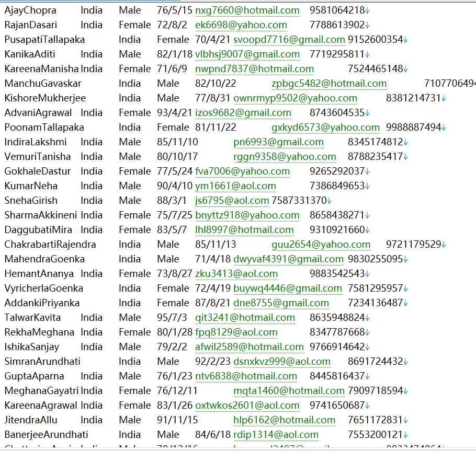Open dwyvaf4391@gmail.com link

click(x=288, y=259)
